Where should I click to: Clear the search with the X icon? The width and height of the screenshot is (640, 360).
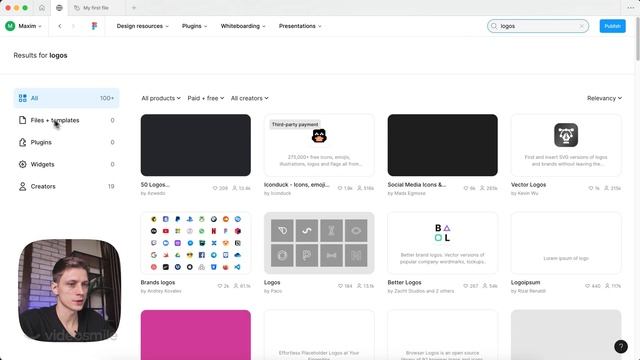582,26
